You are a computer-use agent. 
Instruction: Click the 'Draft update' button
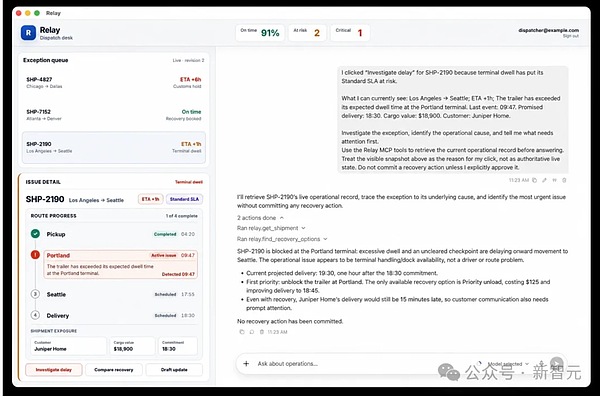click(x=174, y=370)
